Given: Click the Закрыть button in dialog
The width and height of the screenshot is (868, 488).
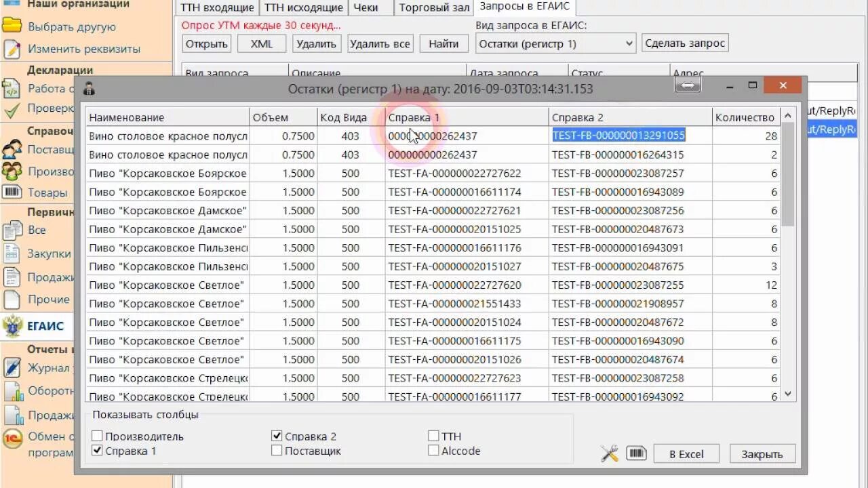Looking at the screenshot, I should (762, 454).
